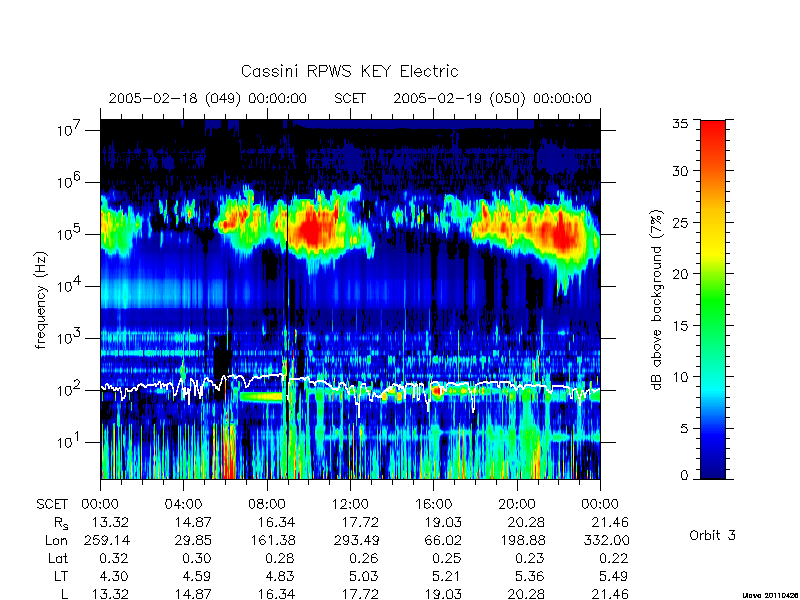This screenshot has width=800, height=600.
Task: Click the LT value '5.21'
Action: point(446,576)
